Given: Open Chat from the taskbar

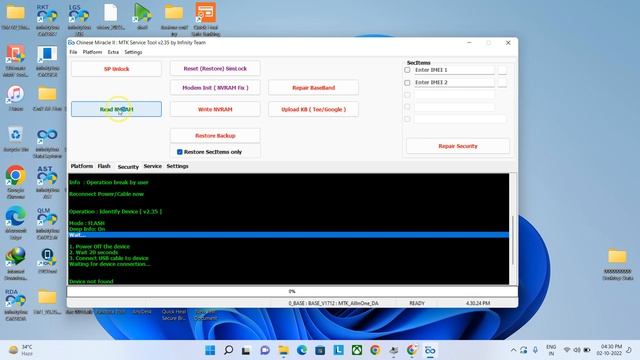Looking at the screenshot, I should pyautogui.click(x=265, y=350).
